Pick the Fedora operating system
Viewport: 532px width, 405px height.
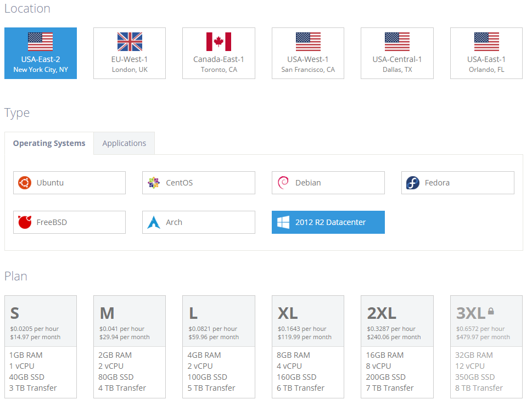click(458, 183)
